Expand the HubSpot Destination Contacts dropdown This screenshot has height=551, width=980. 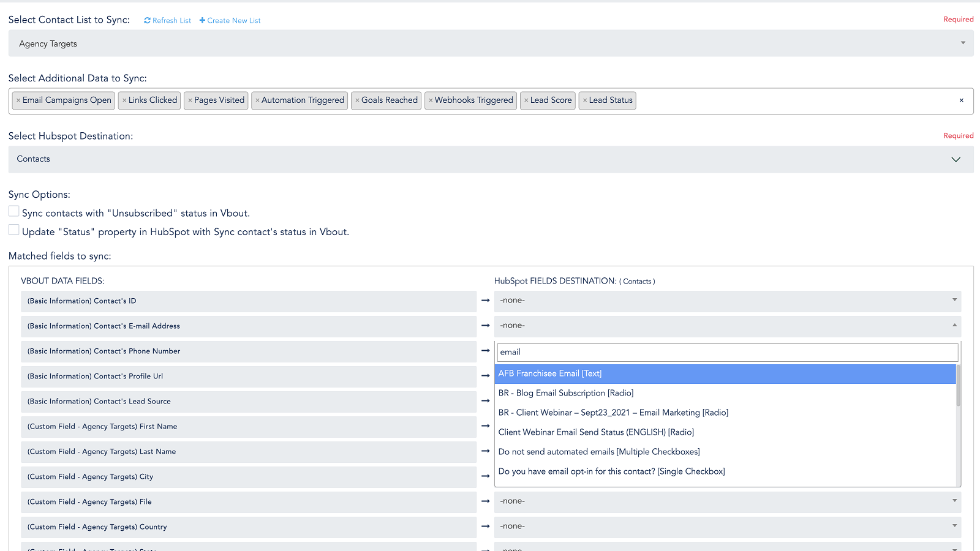(956, 159)
